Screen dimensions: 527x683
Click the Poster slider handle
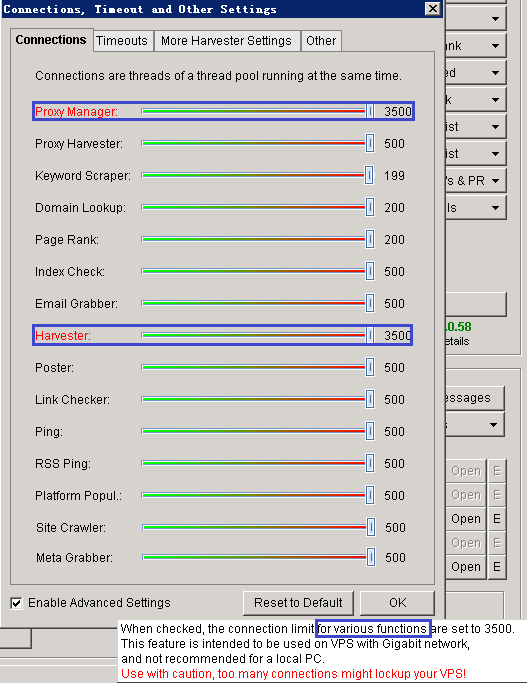[x=370, y=368]
